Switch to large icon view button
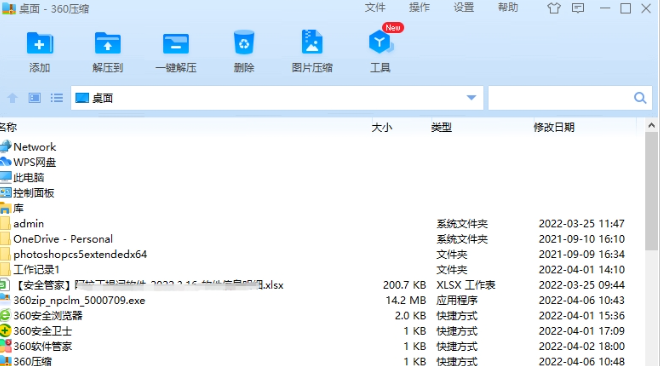The height and width of the screenshot is (366, 660). tap(35, 98)
